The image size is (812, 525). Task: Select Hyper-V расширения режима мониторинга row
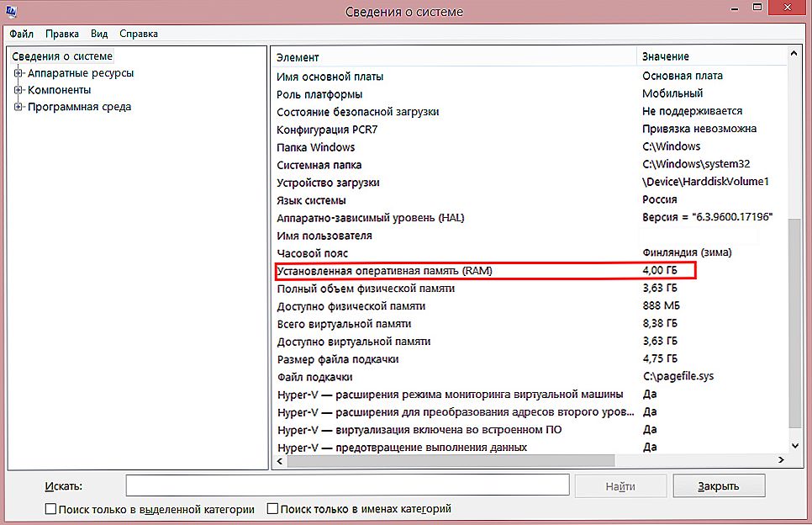click(x=530, y=394)
